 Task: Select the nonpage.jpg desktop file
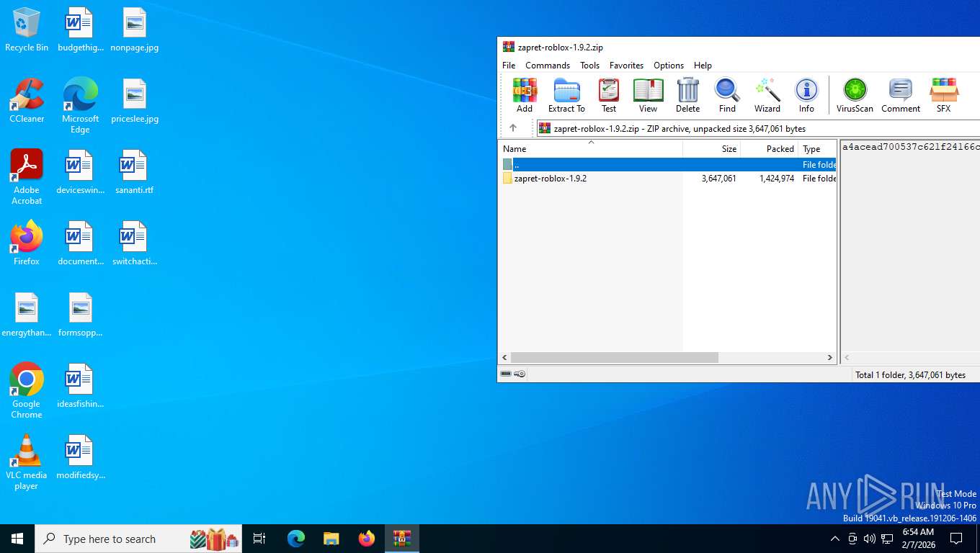tap(135, 30)
